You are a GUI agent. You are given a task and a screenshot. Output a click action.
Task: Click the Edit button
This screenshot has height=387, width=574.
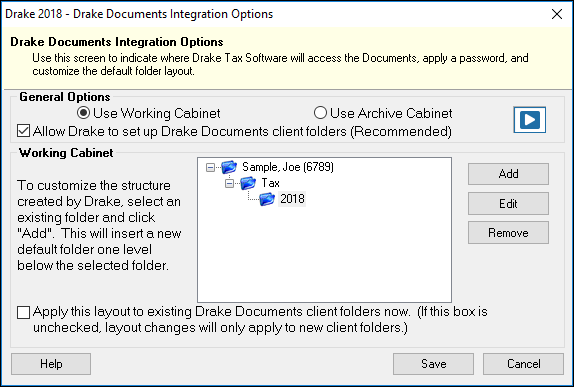coord(508,204)
